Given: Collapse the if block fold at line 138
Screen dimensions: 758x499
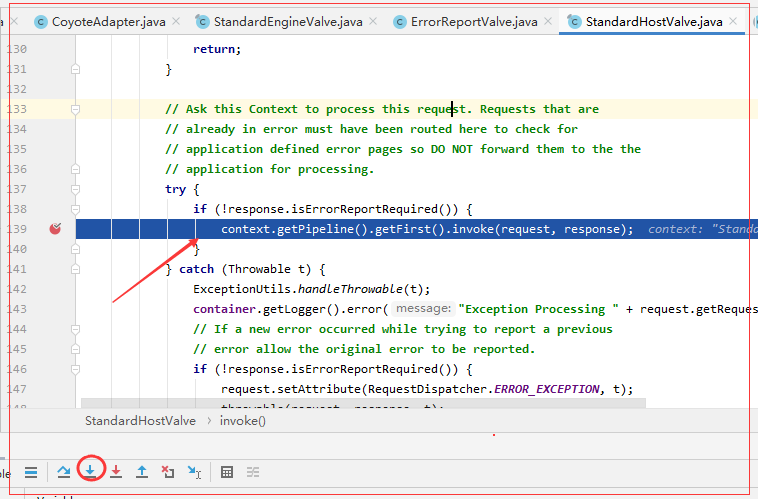Looking at the screenshot, I should pyautogui.click(x=75, y=209).
